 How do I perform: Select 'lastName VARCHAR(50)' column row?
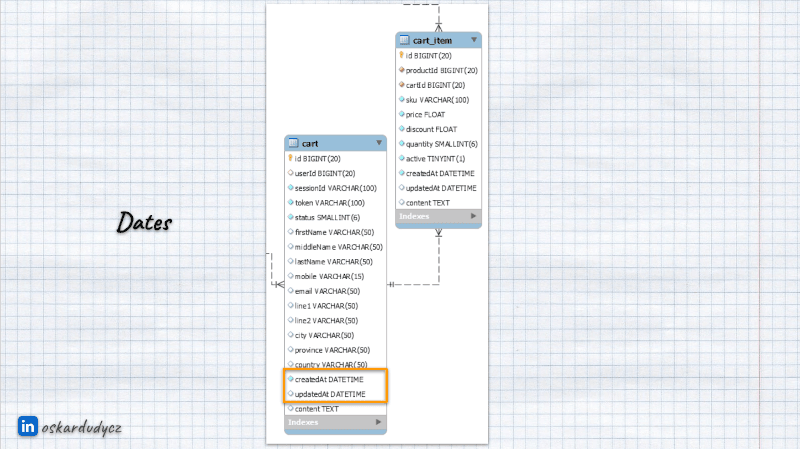[x=335, y=262]
